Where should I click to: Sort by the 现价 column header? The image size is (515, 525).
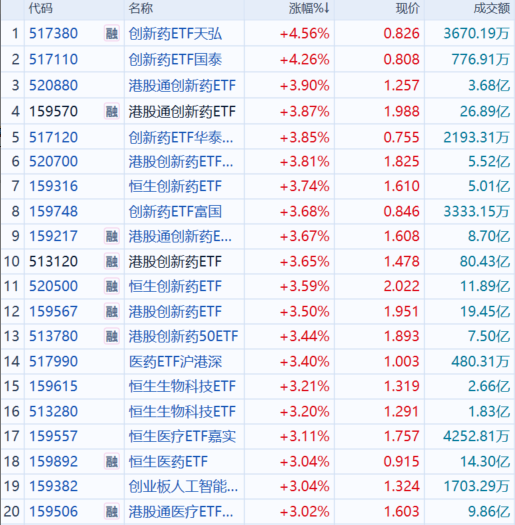click(x=408, y=8)
